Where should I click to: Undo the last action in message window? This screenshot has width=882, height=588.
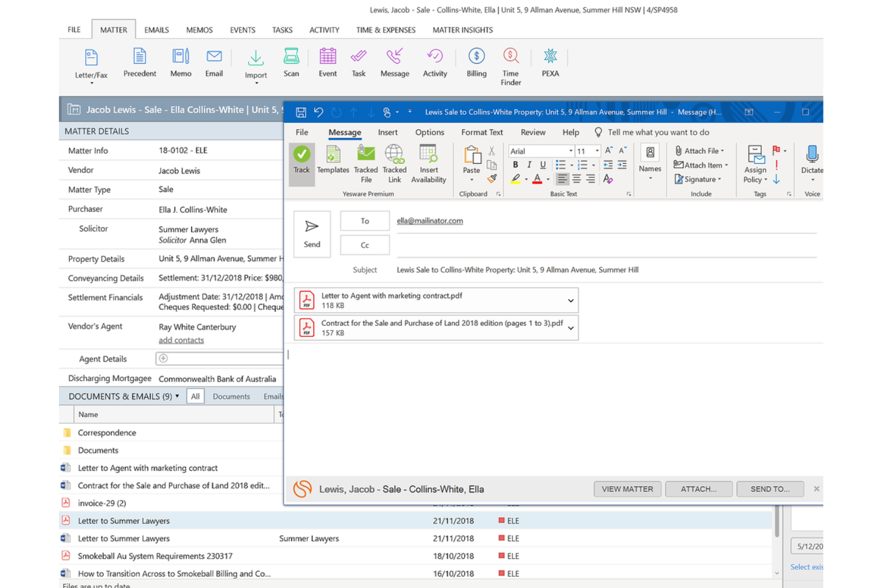[x=319, y=112]
